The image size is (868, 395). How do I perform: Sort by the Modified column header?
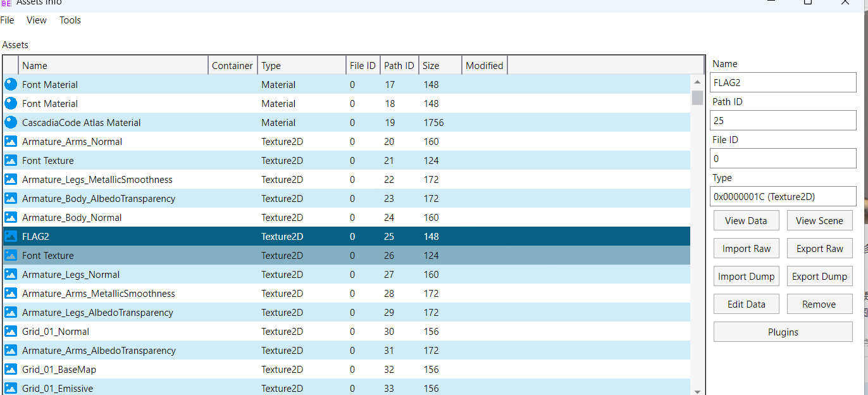point(485,65)
